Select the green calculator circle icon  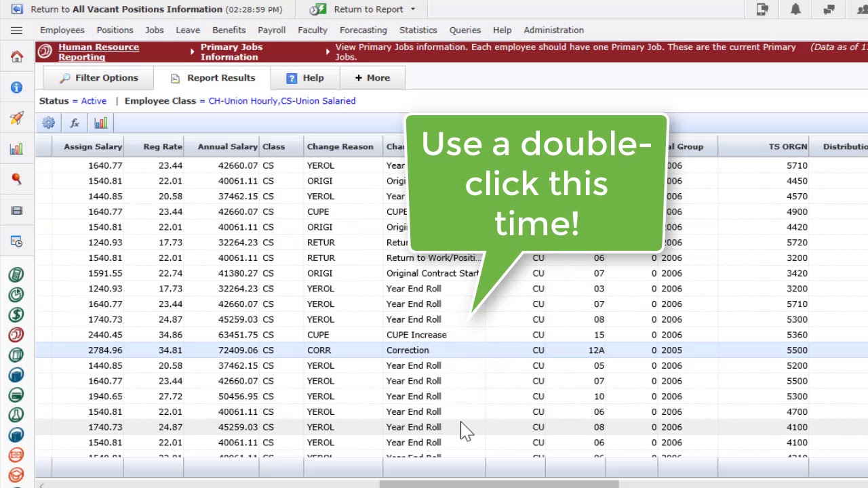[x=16, y=274]
